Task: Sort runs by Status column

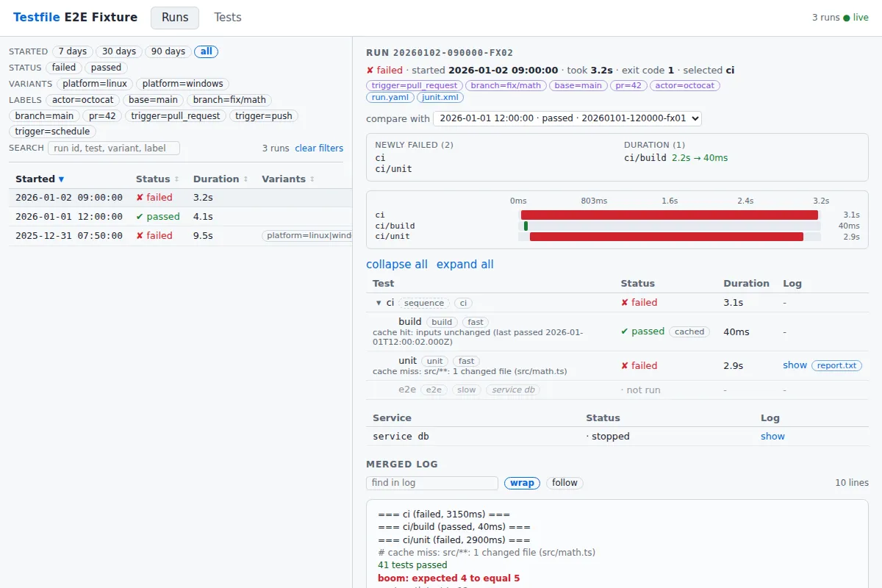Action: (157, 179)
